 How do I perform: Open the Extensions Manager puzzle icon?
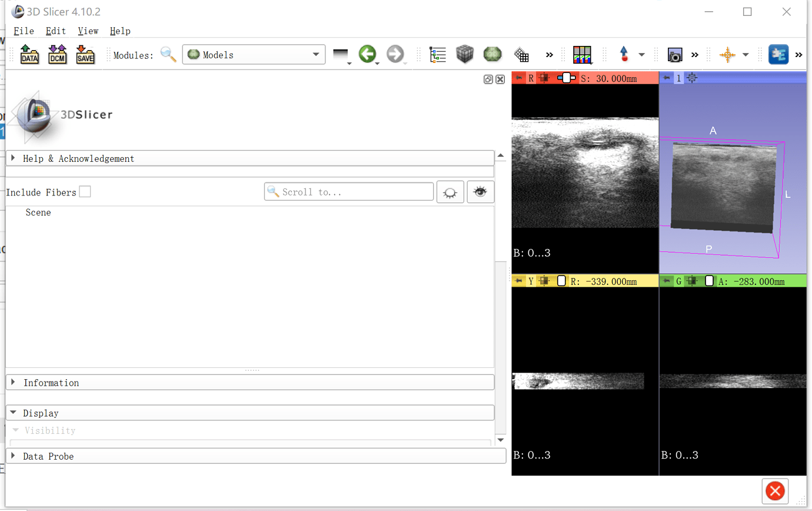pyautogui.click(x=778, y=55)
